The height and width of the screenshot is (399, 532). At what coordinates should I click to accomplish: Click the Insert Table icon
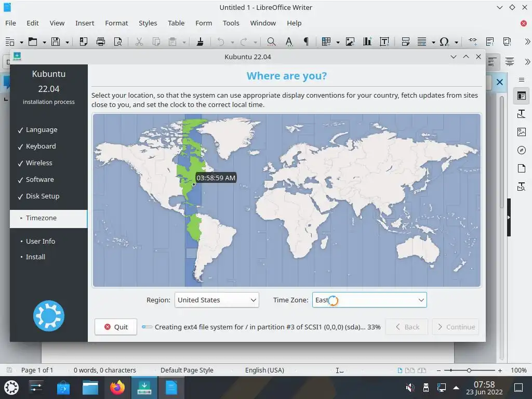coord(326,42)
